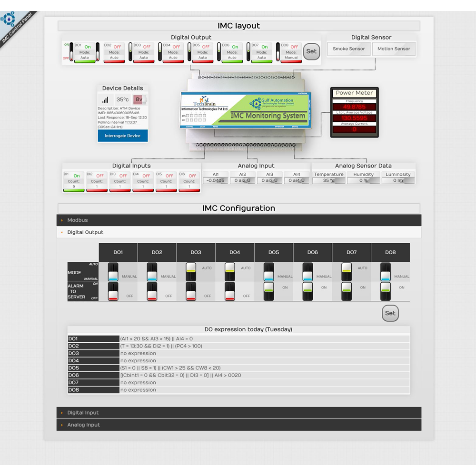Click the Power Meter frequency display
This screenshot has height=476, width=476.
354,107
